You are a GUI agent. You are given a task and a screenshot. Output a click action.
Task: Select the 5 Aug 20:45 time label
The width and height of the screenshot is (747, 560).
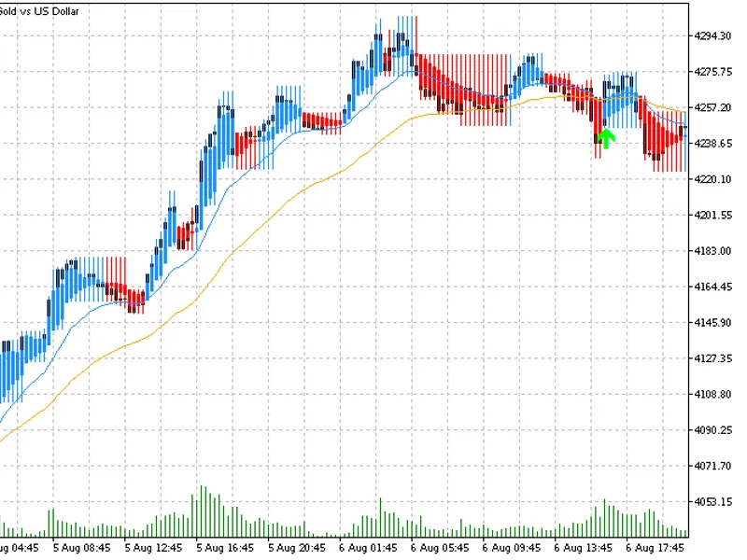(296, 548)
